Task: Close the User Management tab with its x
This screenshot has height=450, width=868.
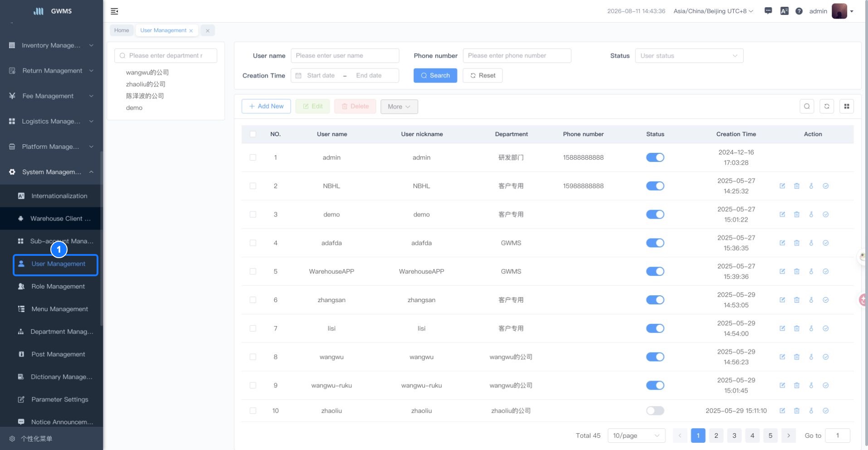Action: (x=191, y=31)
